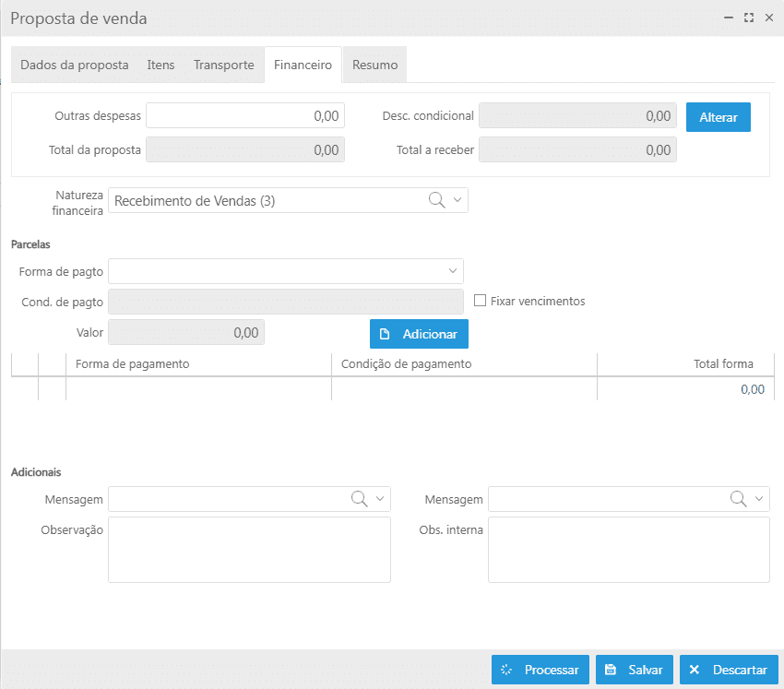Go to the Transporte tab
Image resolution: width=784 pixels, height=689 pixels.
click(x=223, y=65)
